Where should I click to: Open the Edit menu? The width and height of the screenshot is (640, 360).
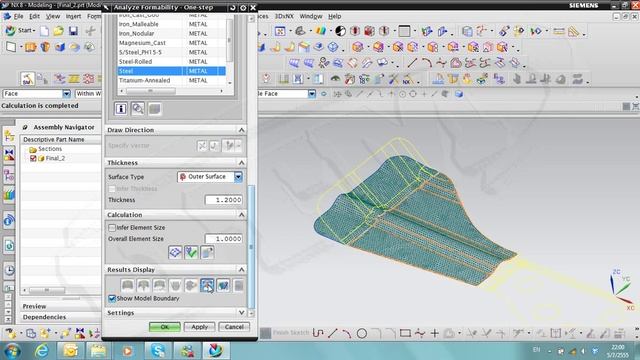coord(35,16)
